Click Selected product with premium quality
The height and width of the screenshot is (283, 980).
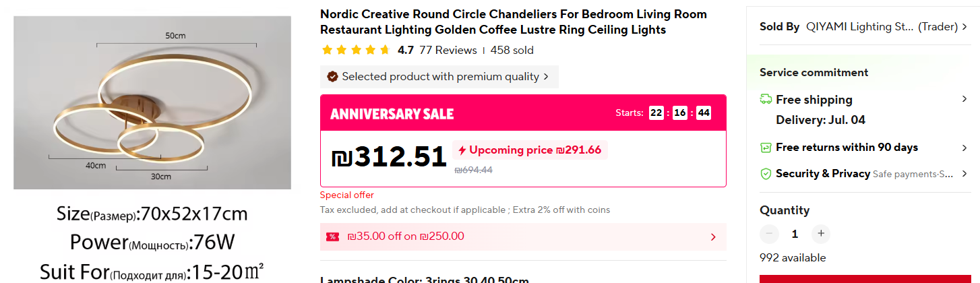pos(440,77)
